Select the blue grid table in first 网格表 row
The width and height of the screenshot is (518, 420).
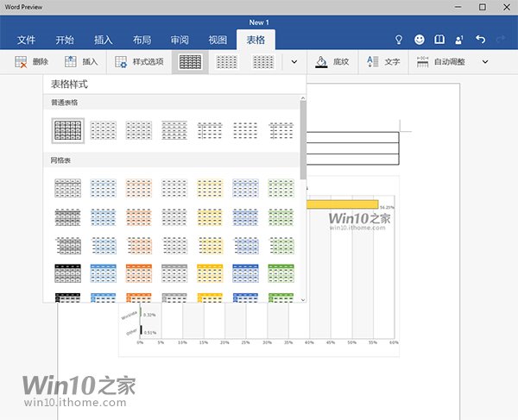(103, 188)
